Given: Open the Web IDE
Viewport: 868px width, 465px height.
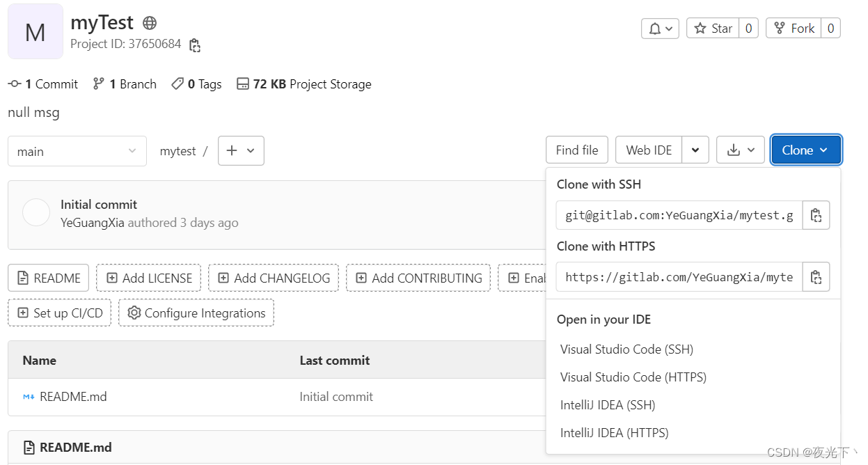Looking at the screenshot, I should (649, 150).
